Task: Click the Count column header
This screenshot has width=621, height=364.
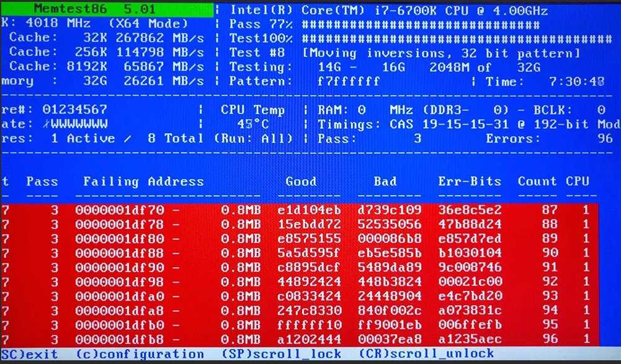Action: (537, 182)
